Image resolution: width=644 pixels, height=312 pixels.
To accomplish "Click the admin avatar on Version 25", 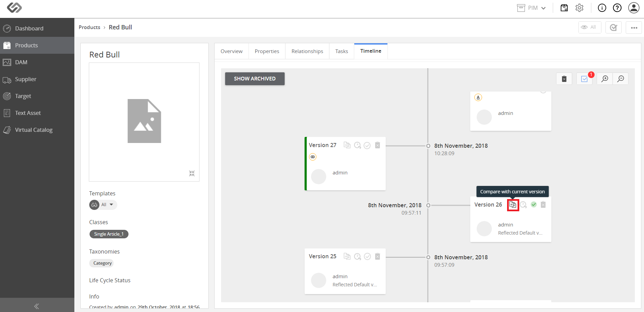I will click(x=318, y=280).
